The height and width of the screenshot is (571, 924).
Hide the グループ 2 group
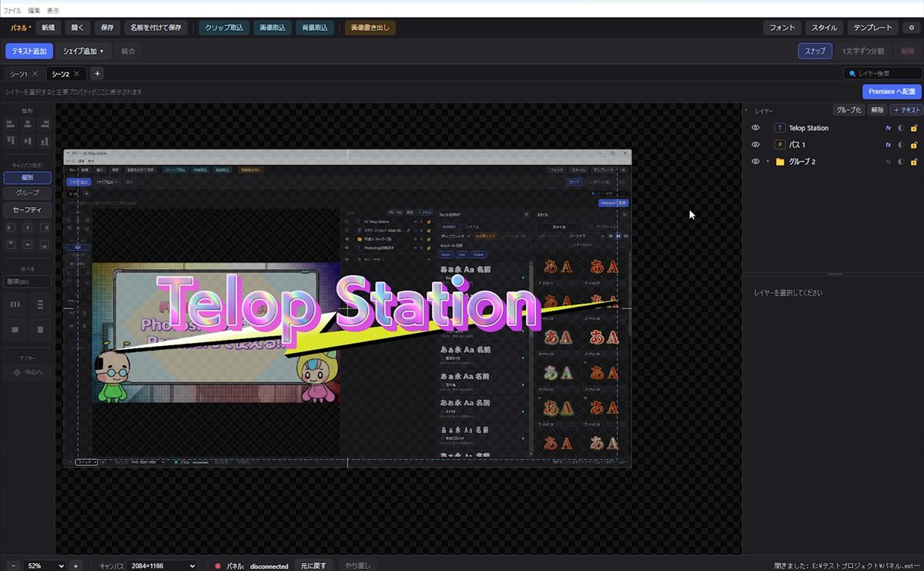click(x=755, y=162)
